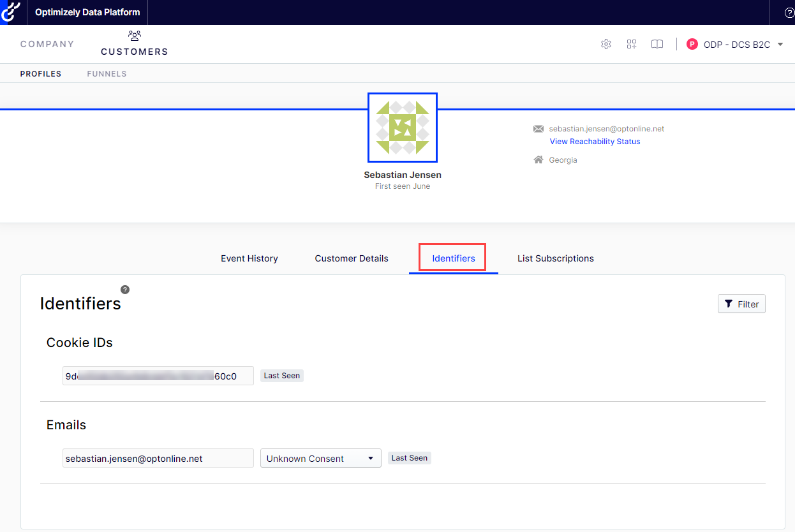Click the Optimizely Data Platform title
Screen dimensions: 795x532
click(87, 12)
